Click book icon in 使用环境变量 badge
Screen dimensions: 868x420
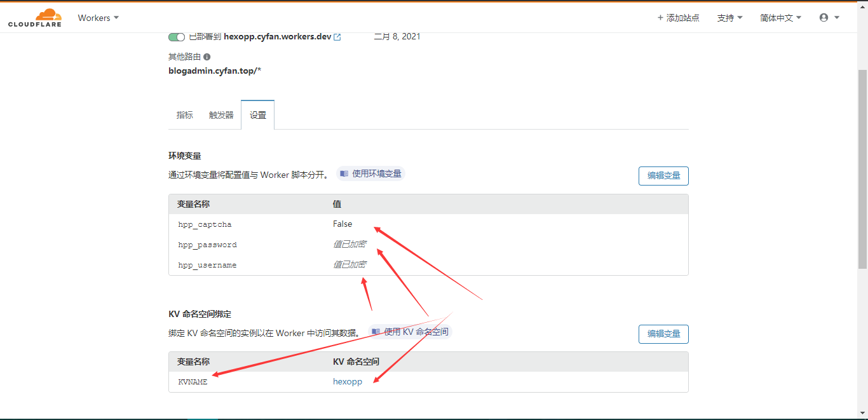(344, 173)
